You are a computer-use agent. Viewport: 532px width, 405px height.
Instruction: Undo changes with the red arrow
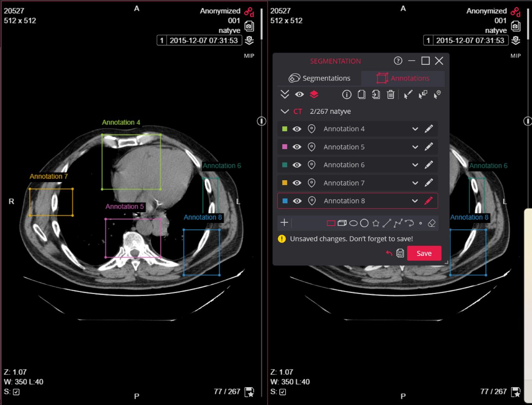click(x=389, y=253)
